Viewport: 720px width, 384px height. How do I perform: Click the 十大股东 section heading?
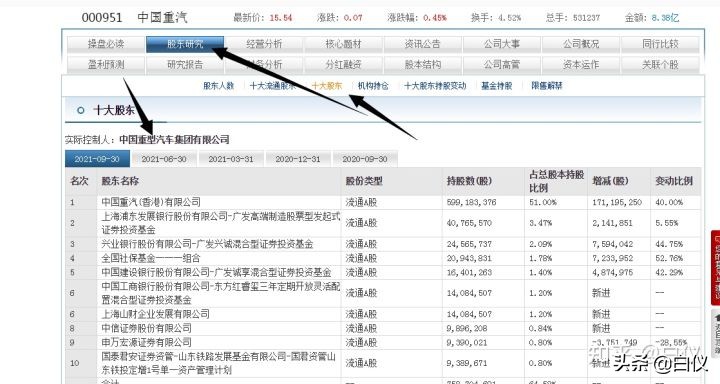(114, 110)
